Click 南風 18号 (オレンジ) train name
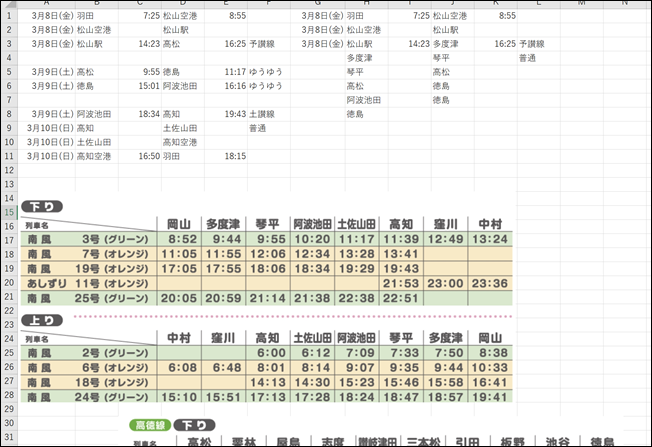This screenshot has width=652, height=447. coord(88,383)
